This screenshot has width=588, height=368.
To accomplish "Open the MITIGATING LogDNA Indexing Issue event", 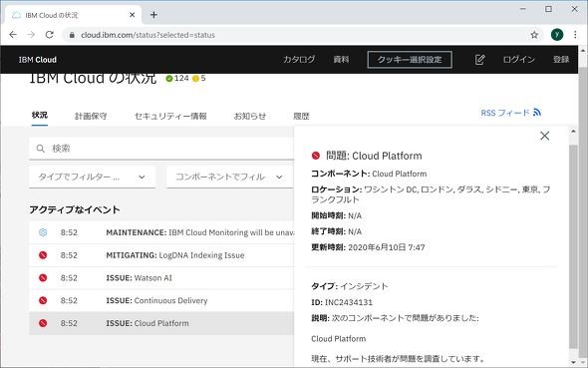I will pos(161,255).
